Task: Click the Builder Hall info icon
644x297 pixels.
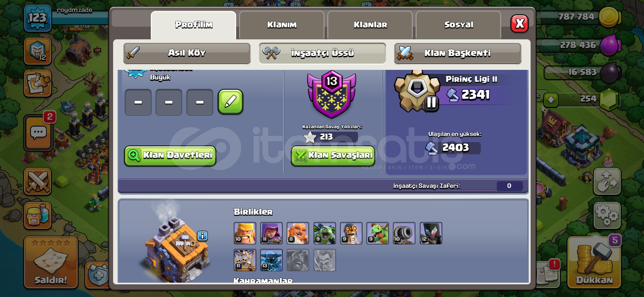Action: (202, 236)
